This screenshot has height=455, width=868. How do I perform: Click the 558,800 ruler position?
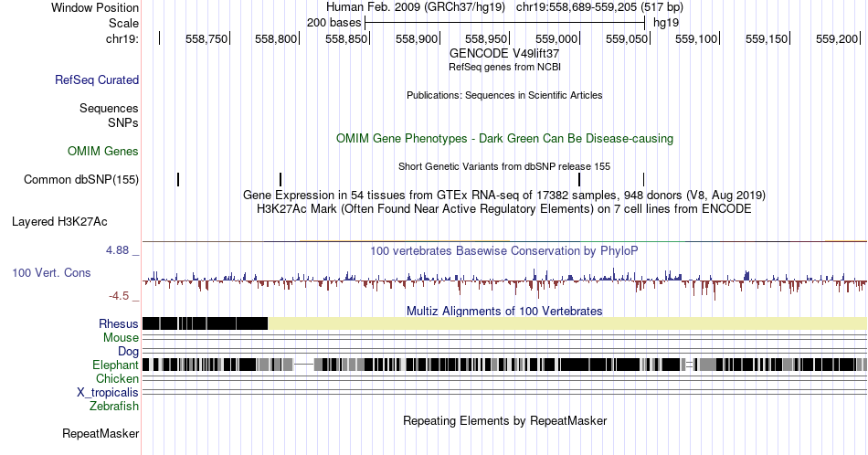pos(276,38)
